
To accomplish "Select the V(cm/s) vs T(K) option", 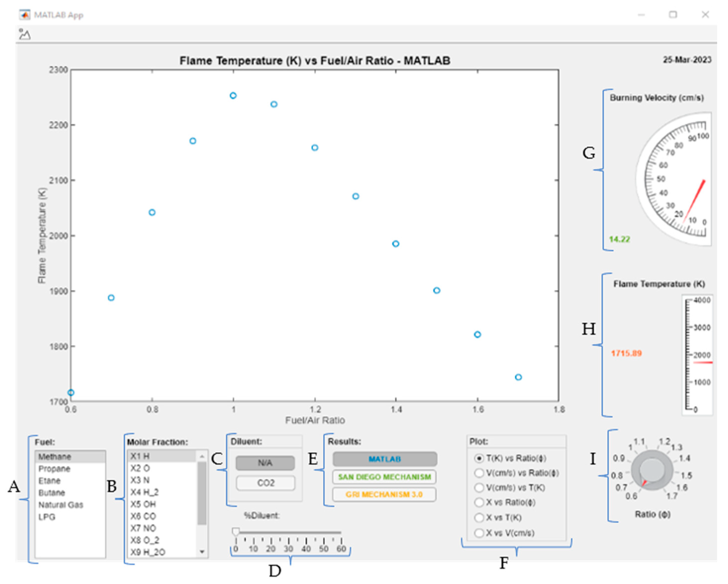I will (479, 488).
